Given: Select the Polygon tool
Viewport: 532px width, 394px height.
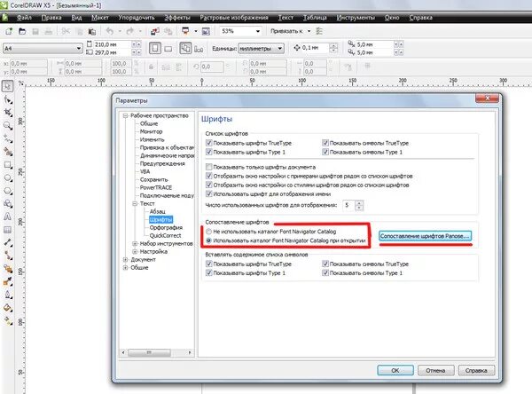Looking at the screenshot, I should coord(8,191).
